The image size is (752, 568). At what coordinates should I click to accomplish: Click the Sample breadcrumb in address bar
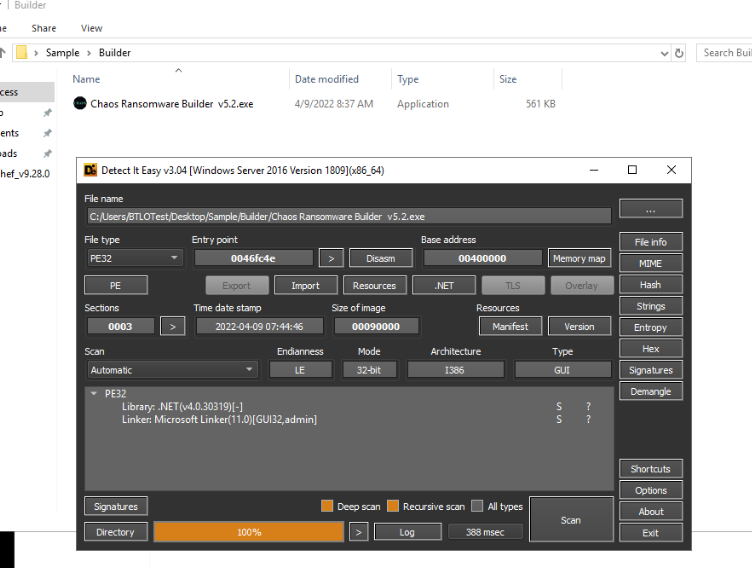pos(62,53)
